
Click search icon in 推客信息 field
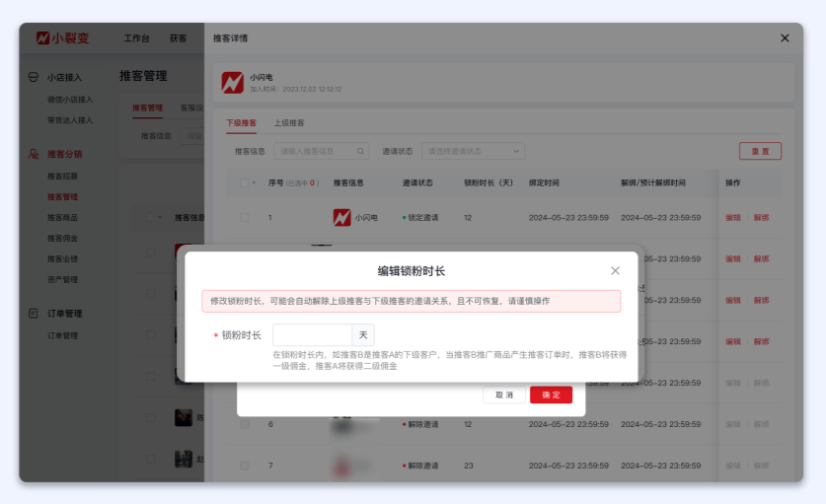point(360,151)
